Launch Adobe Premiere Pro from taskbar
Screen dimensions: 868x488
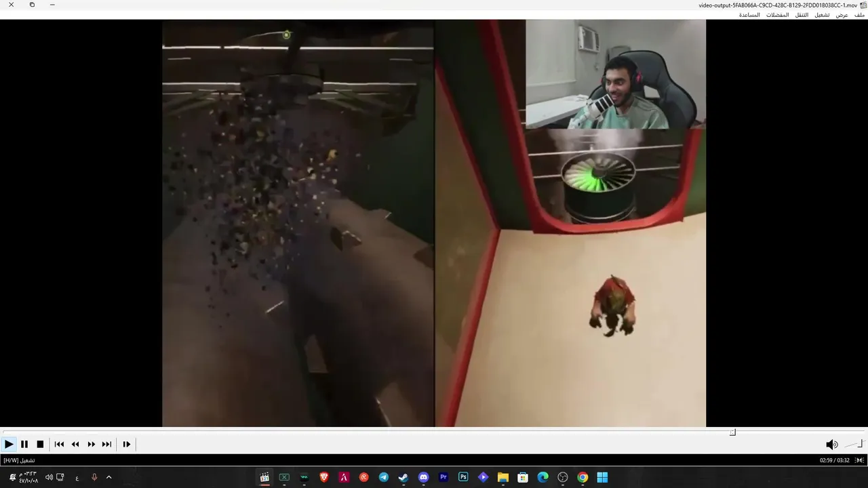[443, 477]
